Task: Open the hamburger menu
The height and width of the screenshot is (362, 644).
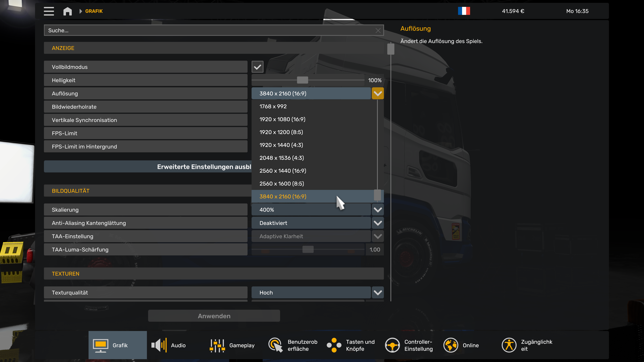Action: tap(49, 11)
